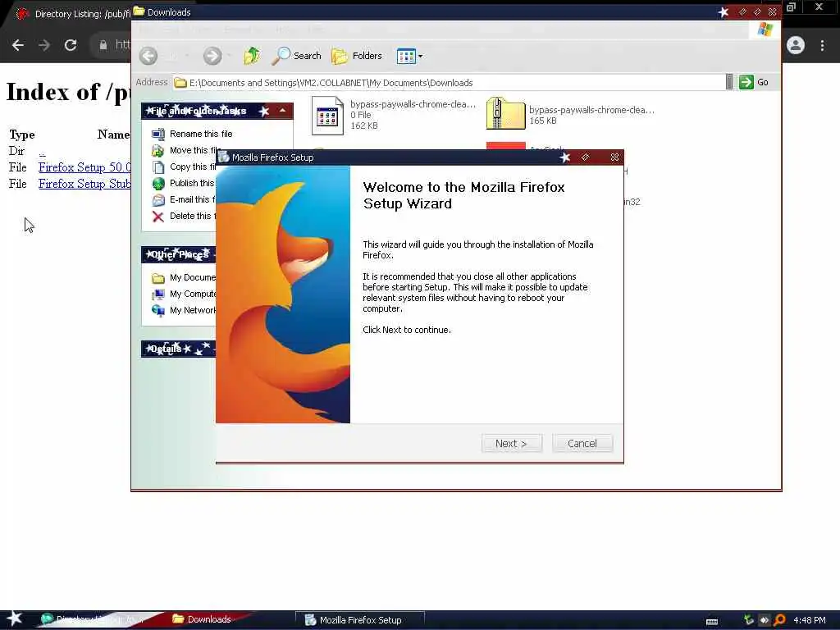
Task: Go up one folder level in Downloads window
Action: point(251,56)
